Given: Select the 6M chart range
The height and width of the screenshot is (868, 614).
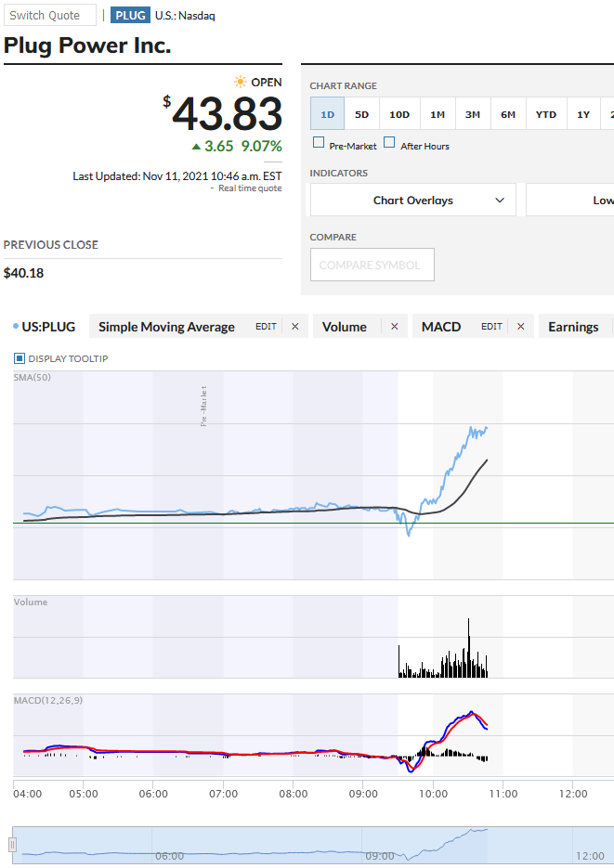Looking at the screenshot, I should coord(508,114).
